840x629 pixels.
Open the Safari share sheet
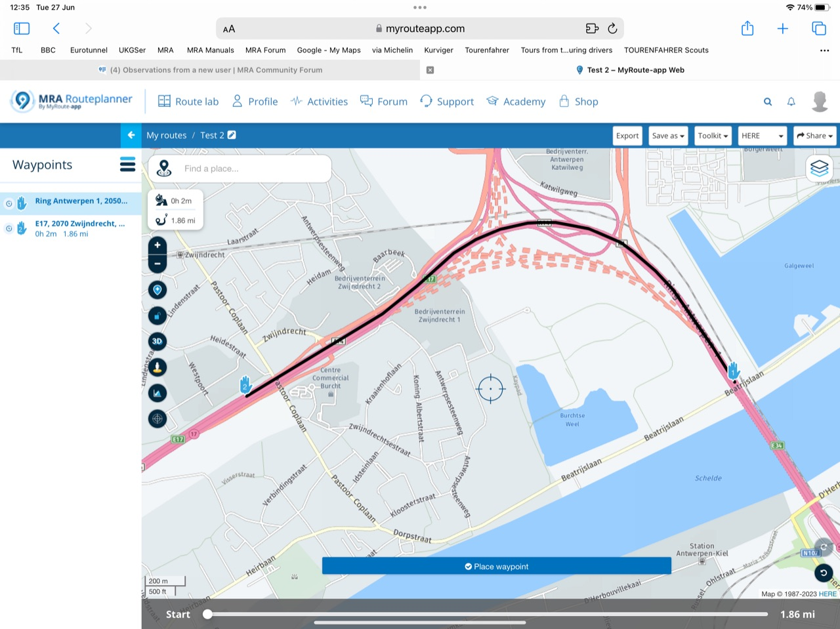coord(747,28)
